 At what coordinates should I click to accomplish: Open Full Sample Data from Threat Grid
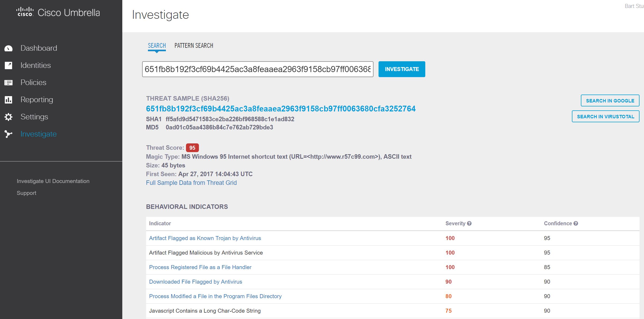[191, 183]
